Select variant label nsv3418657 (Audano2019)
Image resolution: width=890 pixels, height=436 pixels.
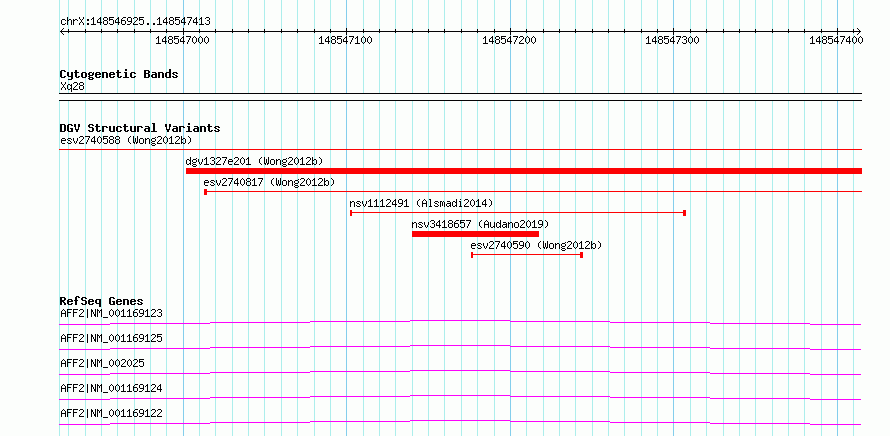point(480,224)
